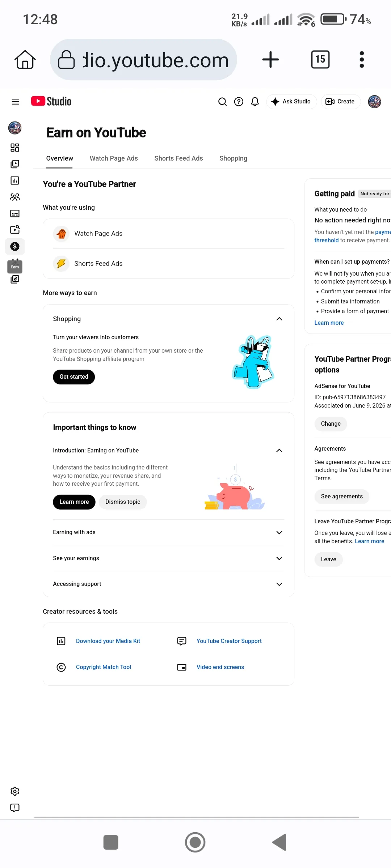Open the Community people icon in sidebar

15,197
